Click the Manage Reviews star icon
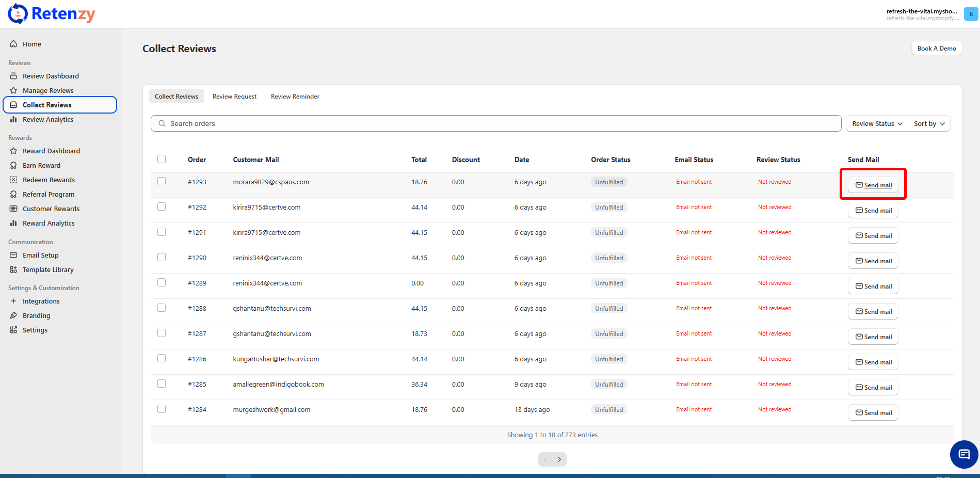980x478 pixels. pyautogui.click(x=13, y=90)
